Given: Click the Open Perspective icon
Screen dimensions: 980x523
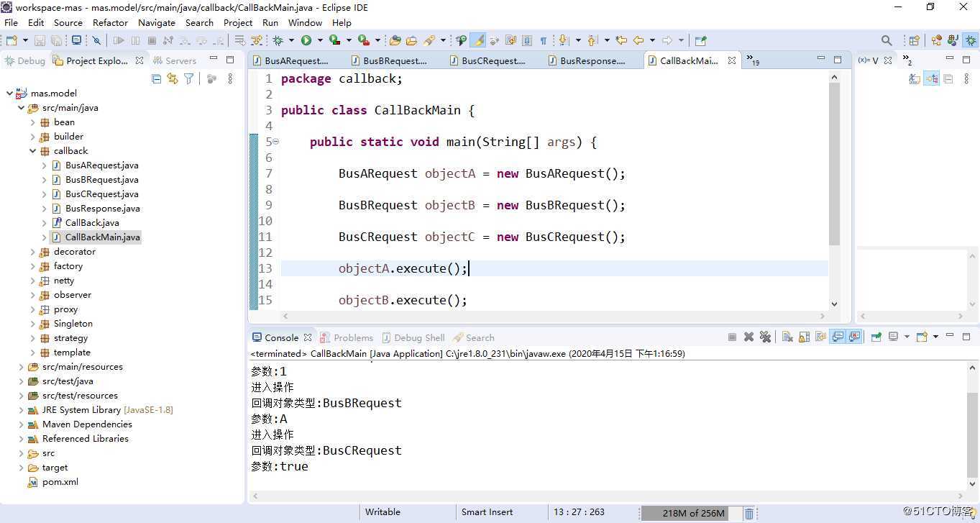Looking at the screenshot, I should (x=915, y=41).
